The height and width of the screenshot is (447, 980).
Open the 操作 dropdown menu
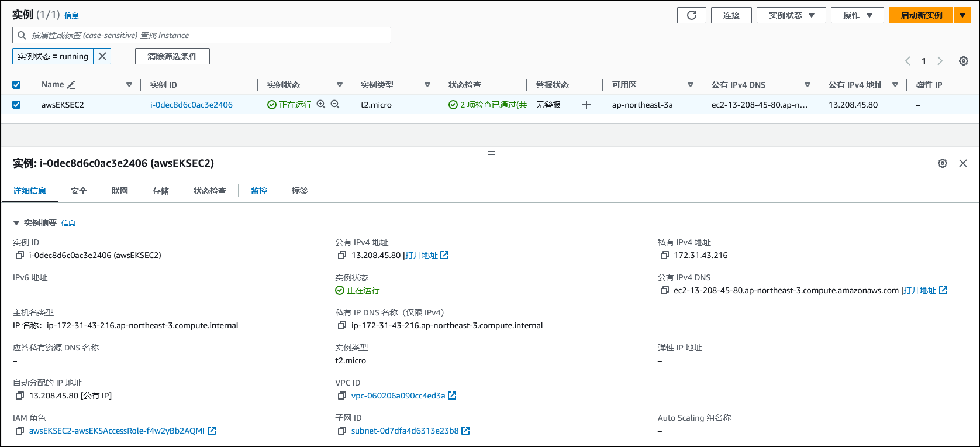click(858, 15)
